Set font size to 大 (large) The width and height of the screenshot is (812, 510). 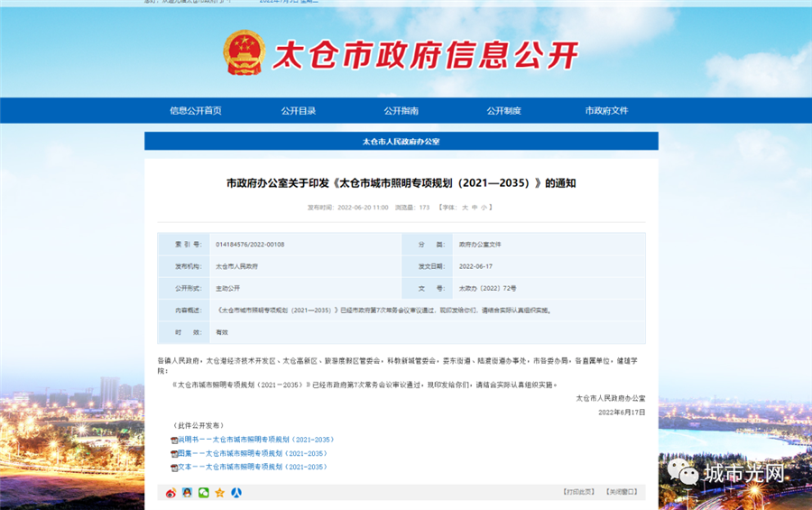[x=465, y=208]
